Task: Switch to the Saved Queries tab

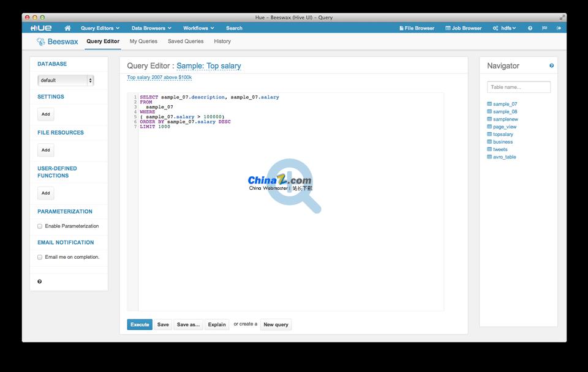Action: tap(186, 42)
